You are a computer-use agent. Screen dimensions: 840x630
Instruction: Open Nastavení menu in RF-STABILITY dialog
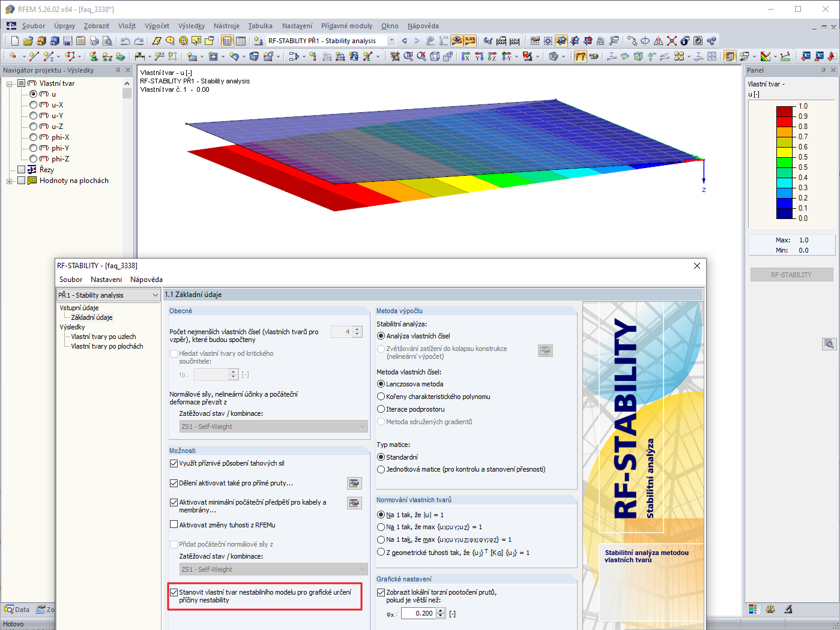tap(106, 280)
